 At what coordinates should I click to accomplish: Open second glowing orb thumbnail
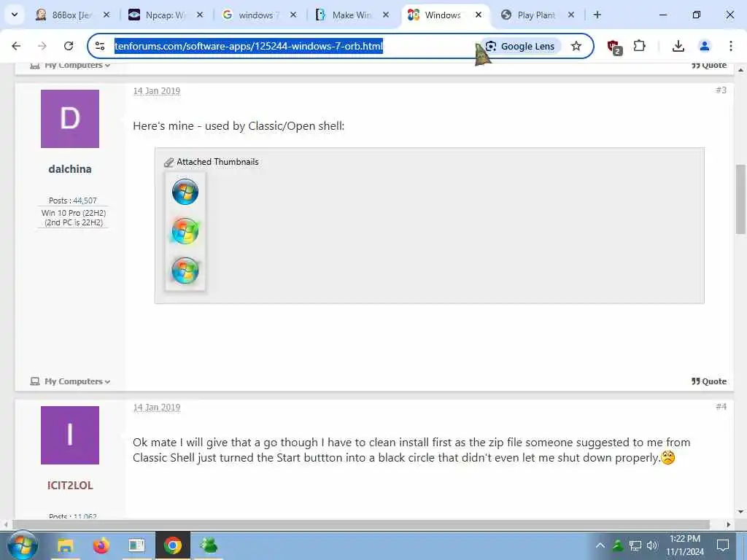pos(185,231)
